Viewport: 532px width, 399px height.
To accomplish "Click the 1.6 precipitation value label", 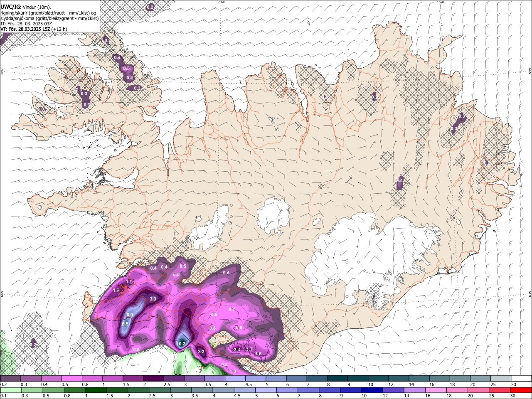I will (x=258, y=354).
